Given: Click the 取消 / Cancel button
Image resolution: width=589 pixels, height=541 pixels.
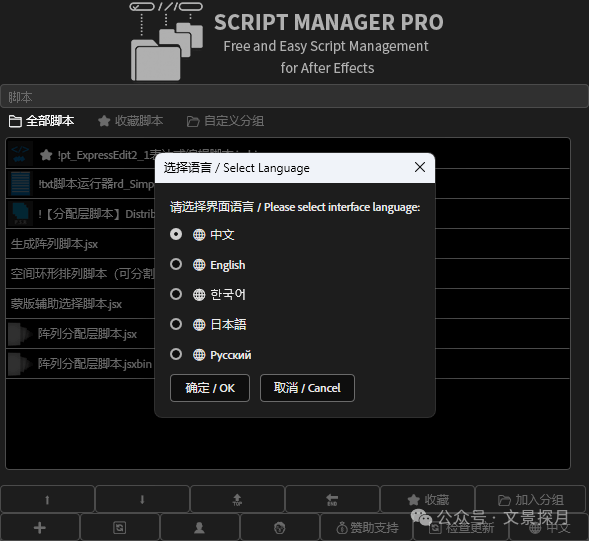Looking at the screenshot, I should click(x=307, y=388).
